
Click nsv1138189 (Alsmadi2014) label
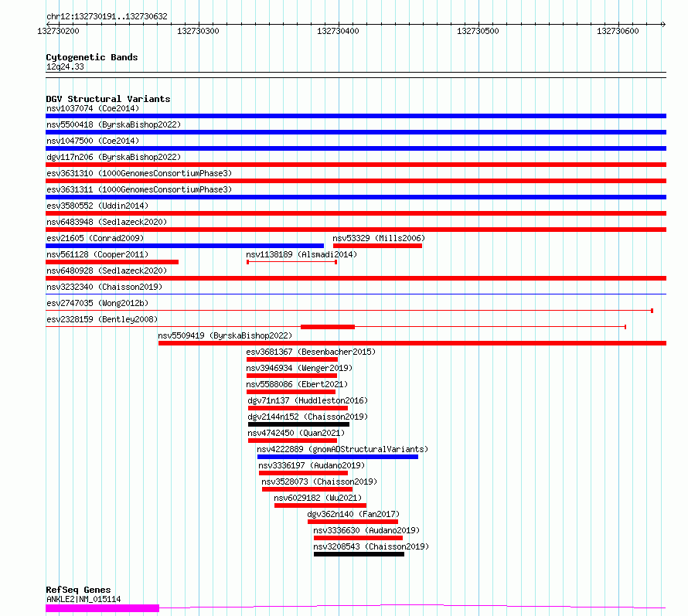pos(301,254)
